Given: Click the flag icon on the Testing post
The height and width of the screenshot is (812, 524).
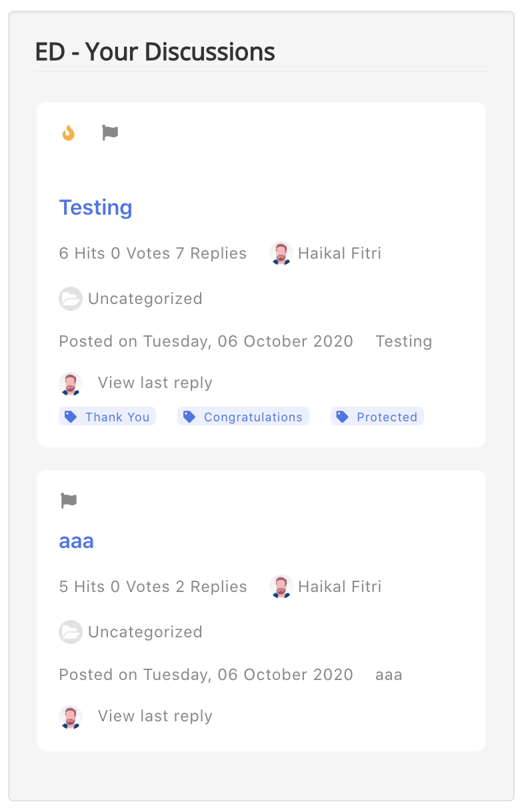Looking at the screenshot, I should [110, 133].
